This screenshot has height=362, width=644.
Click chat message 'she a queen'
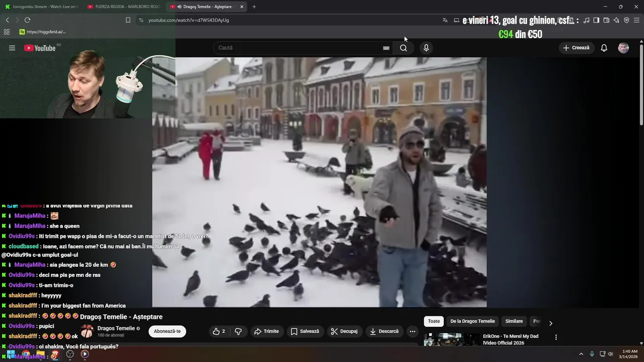tap(64, 226)
